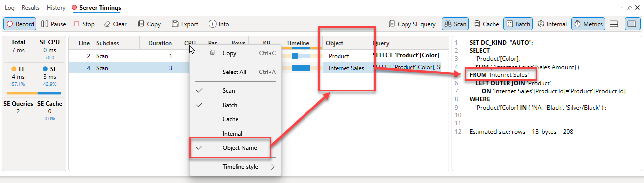Open the Results tab
The width and height of the screenshot is (644, 183).
point(31,8)
